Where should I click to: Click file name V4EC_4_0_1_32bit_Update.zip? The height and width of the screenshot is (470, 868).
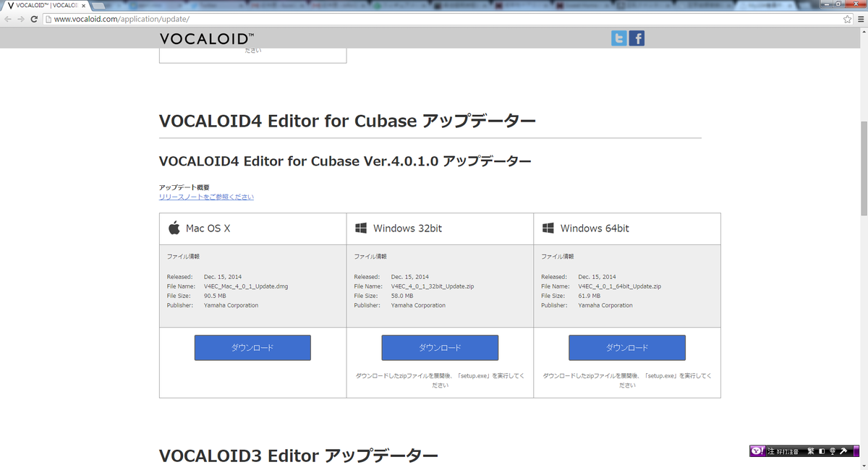point(433,286)
